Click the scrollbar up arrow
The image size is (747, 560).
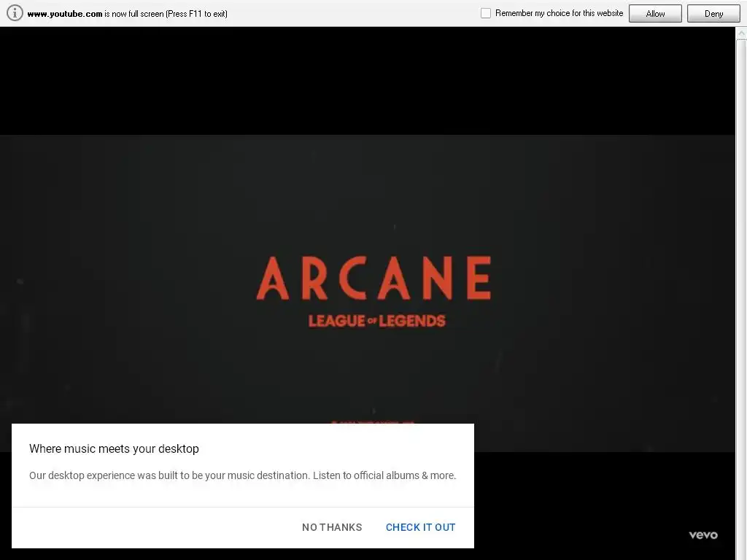click(x=741, y=34)
